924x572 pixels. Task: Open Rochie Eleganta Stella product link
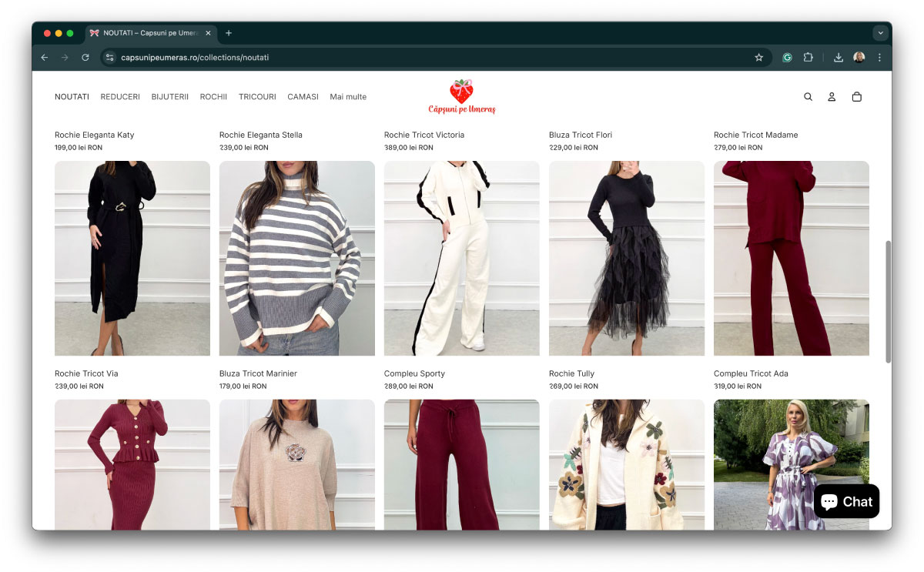click(261, 135)
